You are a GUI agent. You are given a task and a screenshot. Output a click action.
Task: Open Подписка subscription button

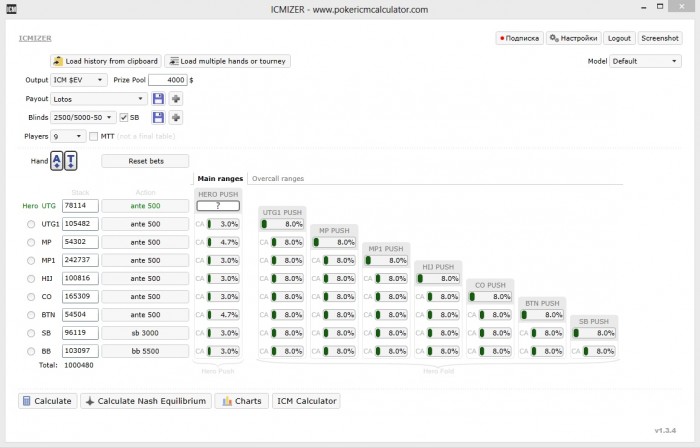520,38
